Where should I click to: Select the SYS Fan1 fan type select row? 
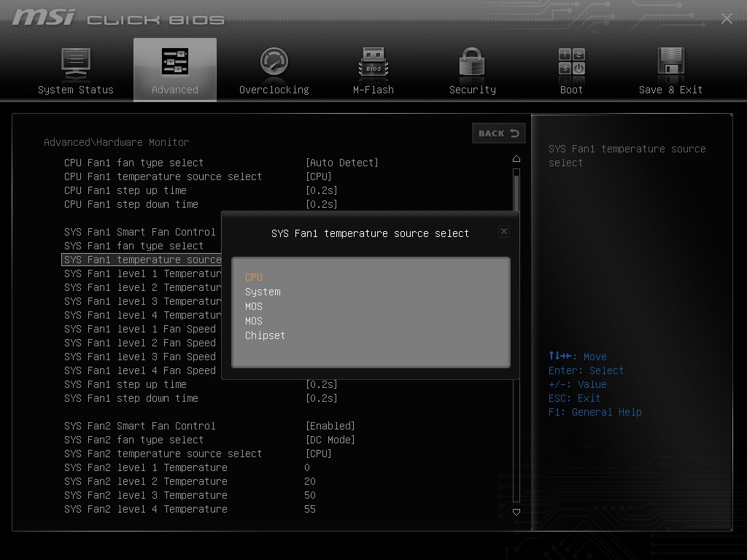[134, 246]
